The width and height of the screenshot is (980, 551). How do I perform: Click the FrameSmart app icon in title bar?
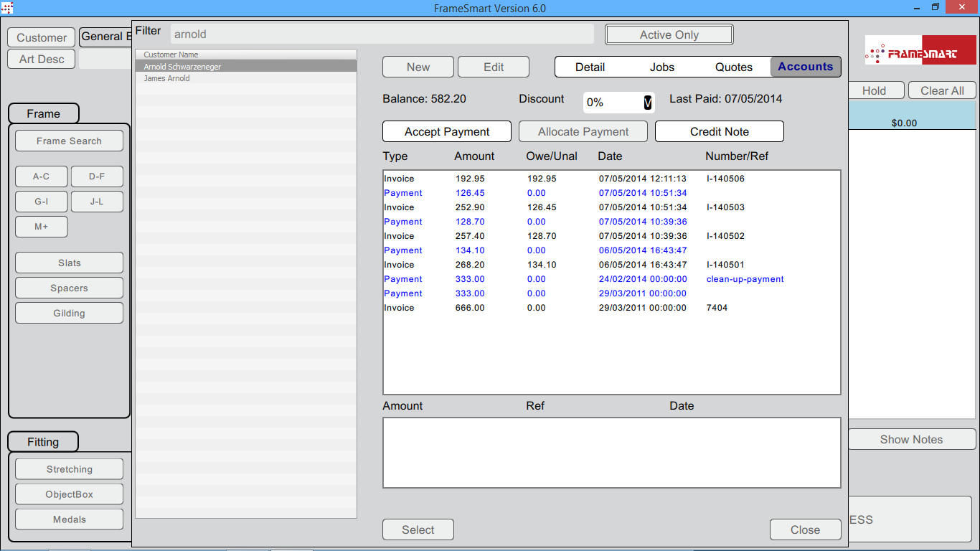coord(7,8)
